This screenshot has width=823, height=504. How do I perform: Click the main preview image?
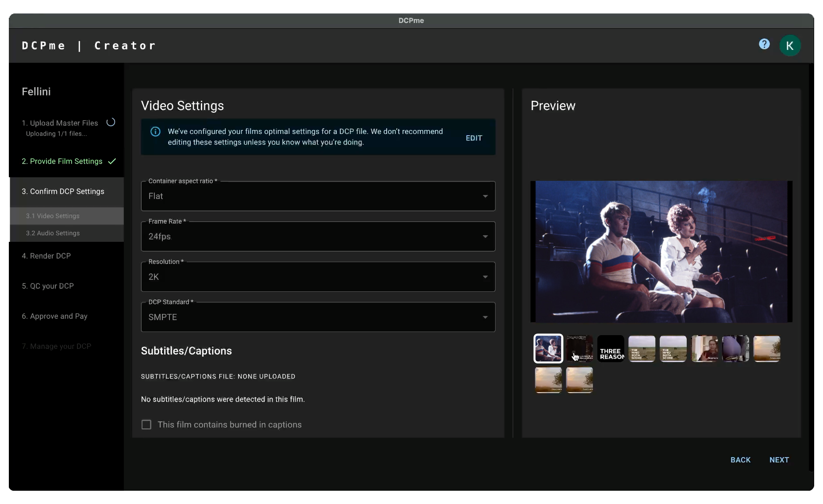click(661, 252)
